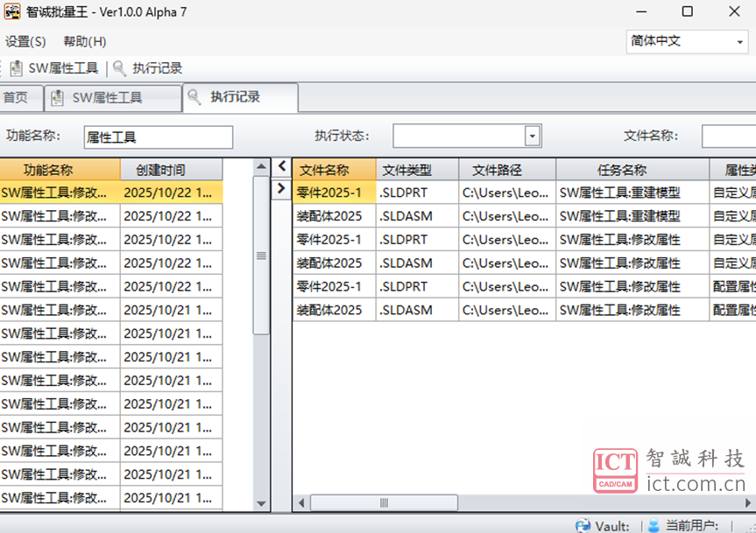Open the 设置(S) menu
The height and width of the screenshot is (533, 756).
pyautogui.click(x=25, y=41)
